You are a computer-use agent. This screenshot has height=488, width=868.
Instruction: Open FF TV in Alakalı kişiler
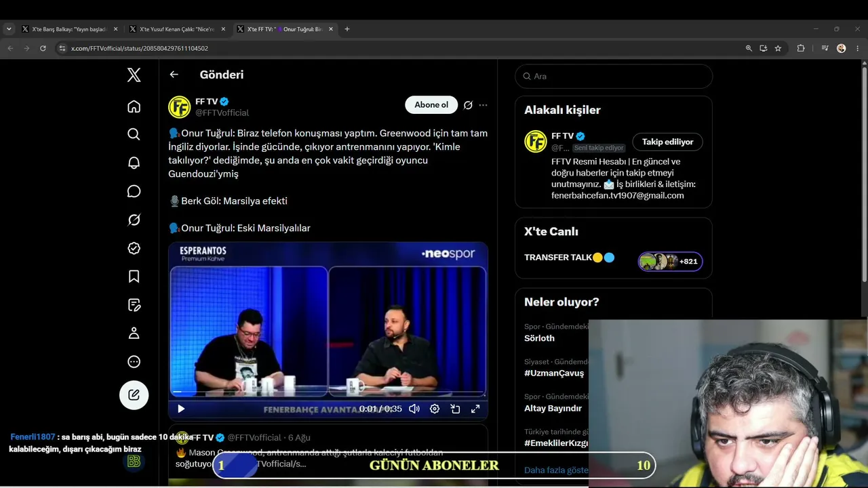564,136
